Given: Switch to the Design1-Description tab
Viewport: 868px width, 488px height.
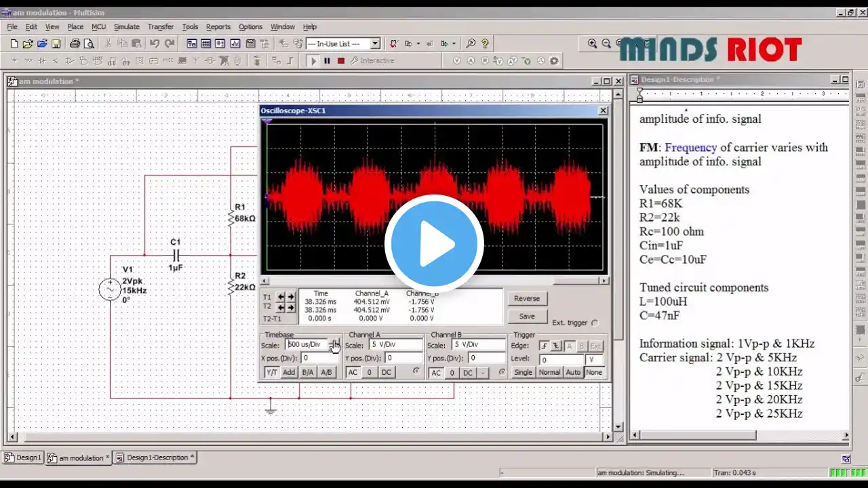Looking at the screenshot, I should pyautogui.click(x=155, y=457).
